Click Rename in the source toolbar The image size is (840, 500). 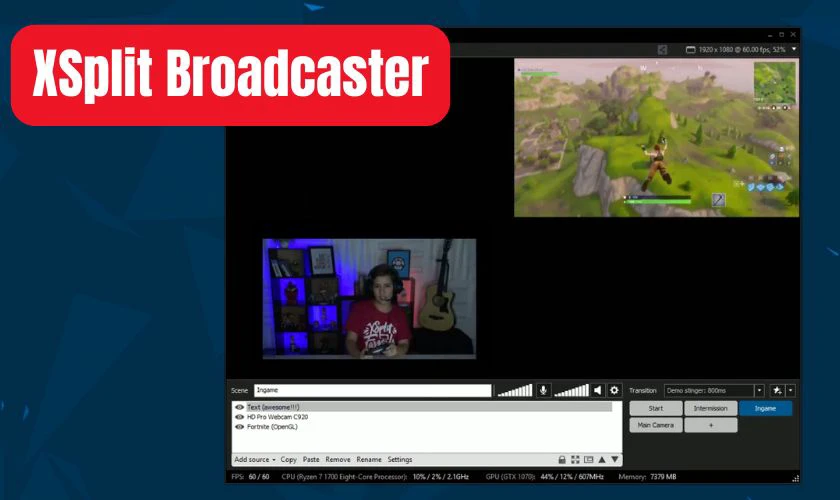pos(369,459)
